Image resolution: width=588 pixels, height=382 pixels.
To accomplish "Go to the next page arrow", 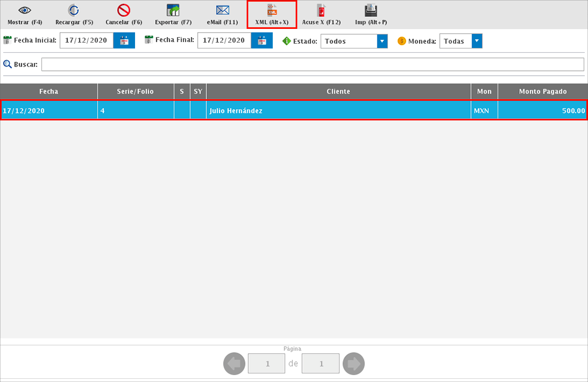I will 354,363.
